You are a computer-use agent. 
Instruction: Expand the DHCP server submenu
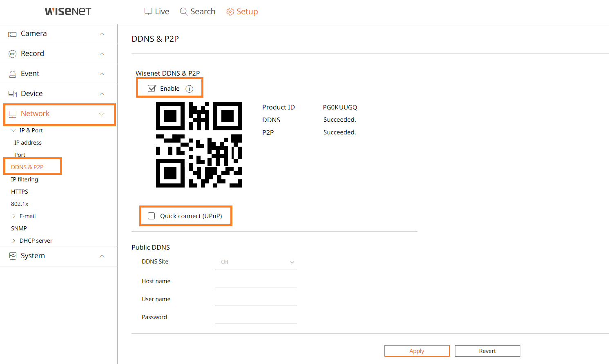14,241
